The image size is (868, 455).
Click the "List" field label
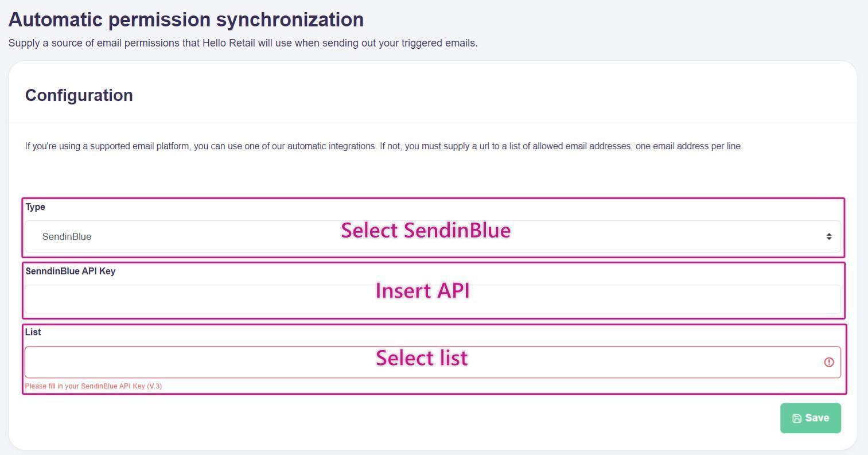tap(33, 332)
